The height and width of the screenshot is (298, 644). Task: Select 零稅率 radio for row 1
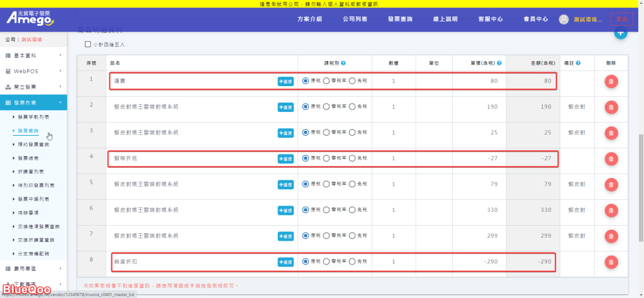point(326,81)
